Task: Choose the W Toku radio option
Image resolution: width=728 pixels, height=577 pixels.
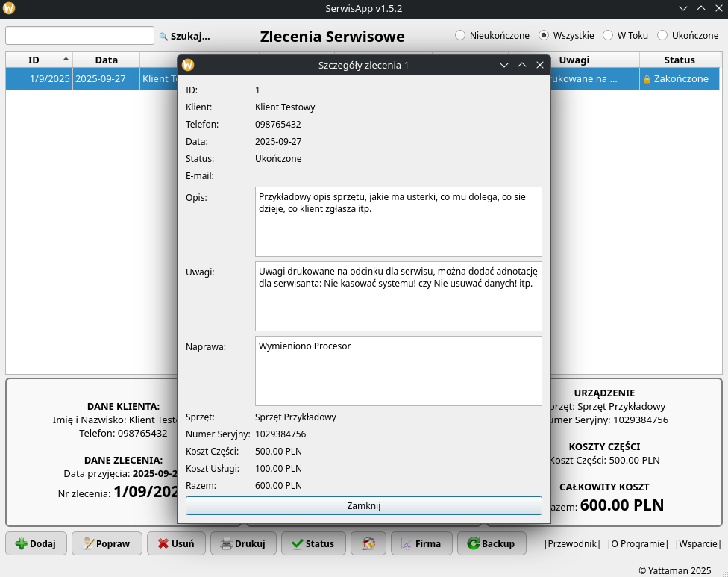Action: click(608, 35)
